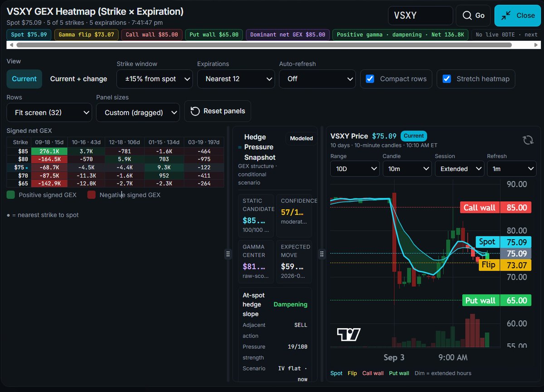Click the GAMMA CENTER card
The width and height of the screenshot is (544, 392).
tap(256, 261)
